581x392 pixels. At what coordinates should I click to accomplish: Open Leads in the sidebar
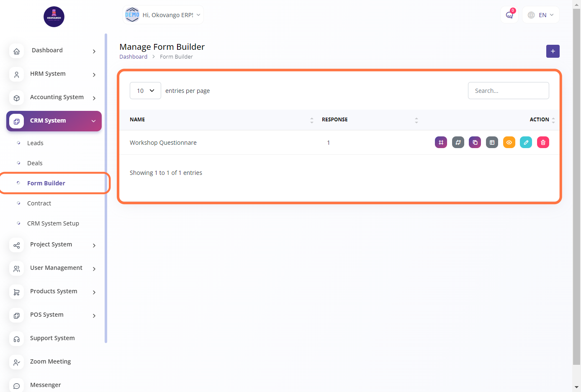coord(35,143)
